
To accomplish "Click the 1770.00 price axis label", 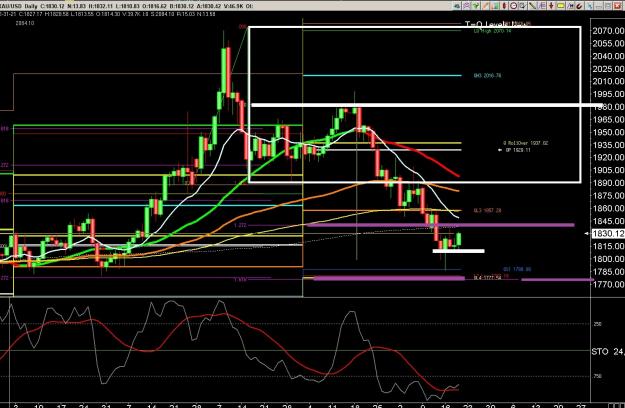I will pyautogui.click(x=609, y=284).
